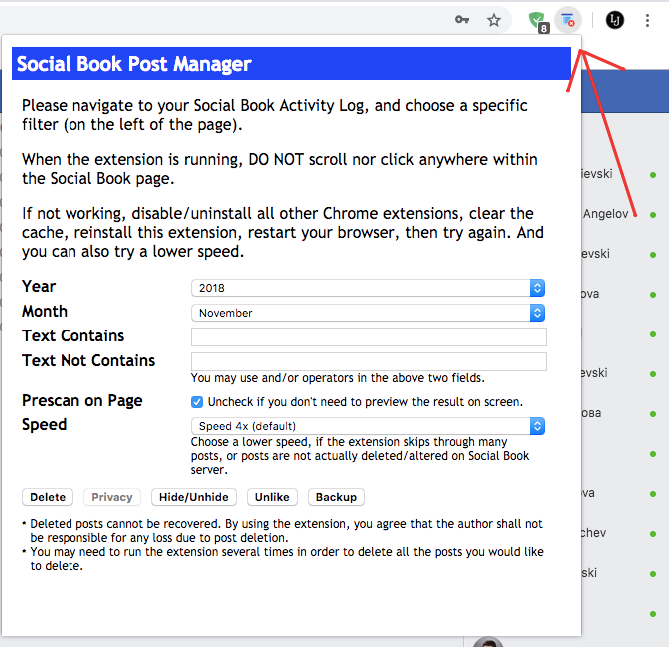669x647 pixels.
Task: Click the Delete button
Action: tap(48, 497)
